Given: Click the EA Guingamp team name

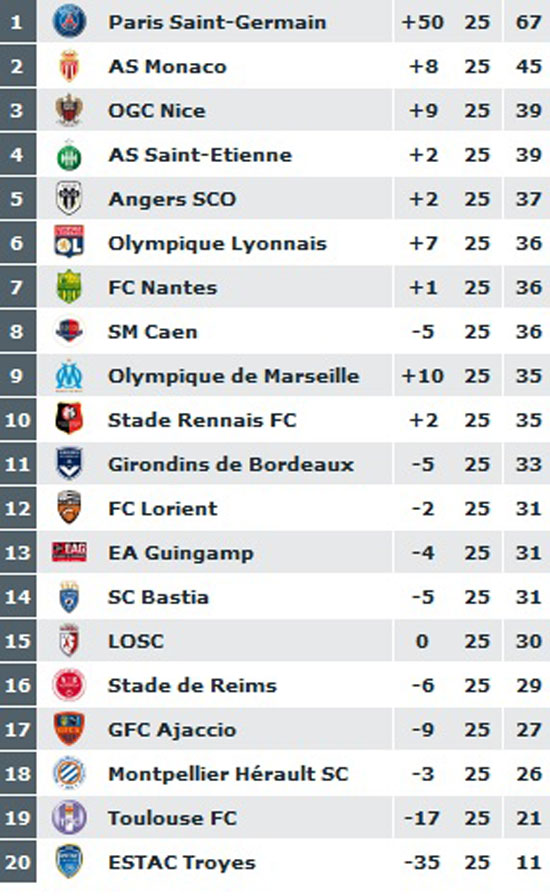Looking at the screenshot, I should [x=181, y=553].
